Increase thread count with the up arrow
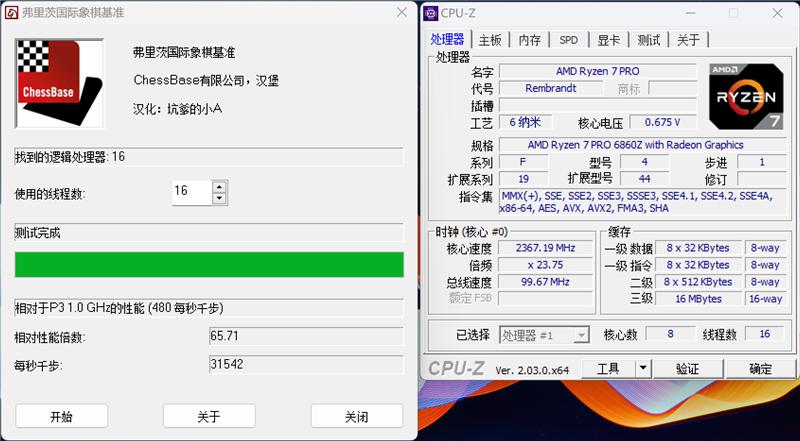800x441 pixels. pos(219,187)
